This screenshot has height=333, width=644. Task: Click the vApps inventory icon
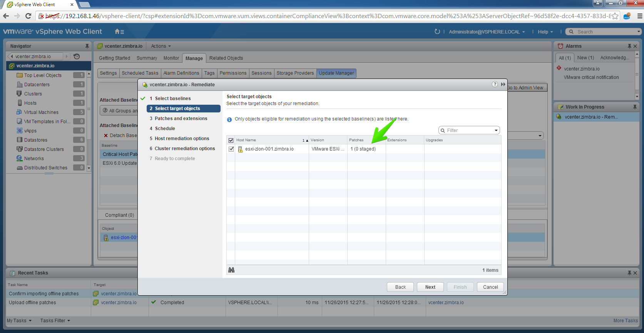pyautogui.click(x=20, y=131)
